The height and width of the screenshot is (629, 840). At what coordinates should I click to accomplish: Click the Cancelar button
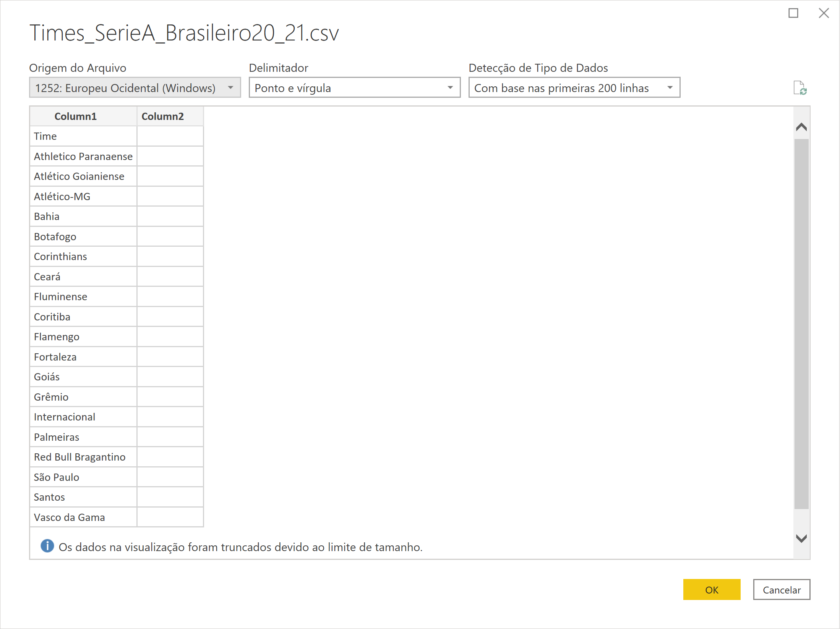pos(781,590)
